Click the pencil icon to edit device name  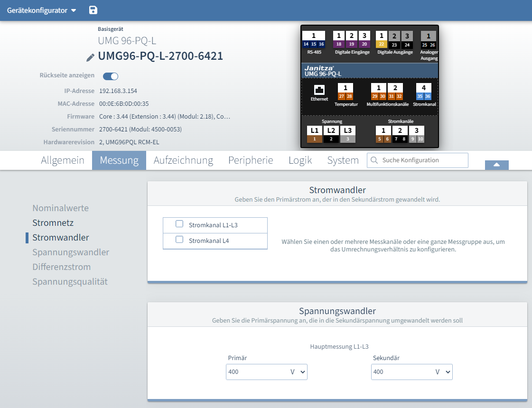coord(90,57)
